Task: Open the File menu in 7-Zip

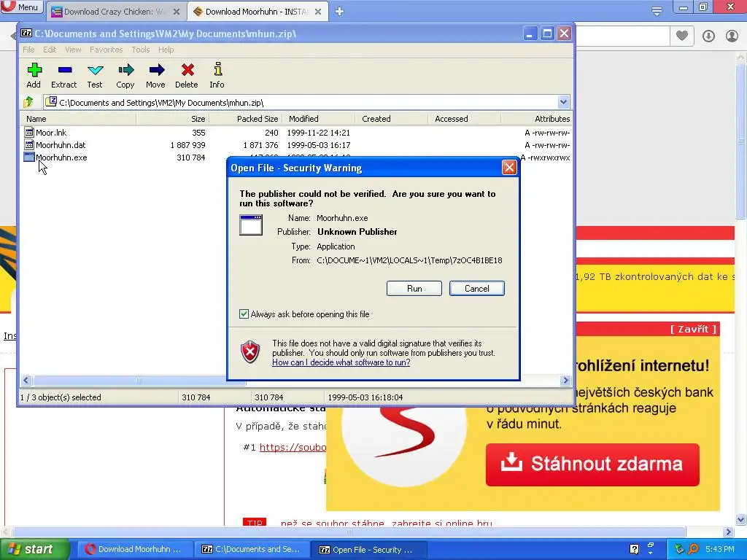Action: point(28,50)
